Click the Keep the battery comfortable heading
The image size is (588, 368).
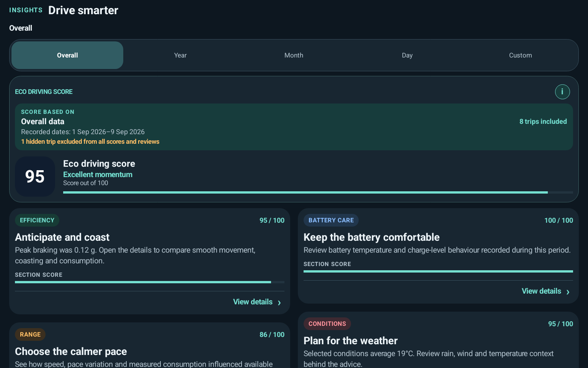coord(371,237)
